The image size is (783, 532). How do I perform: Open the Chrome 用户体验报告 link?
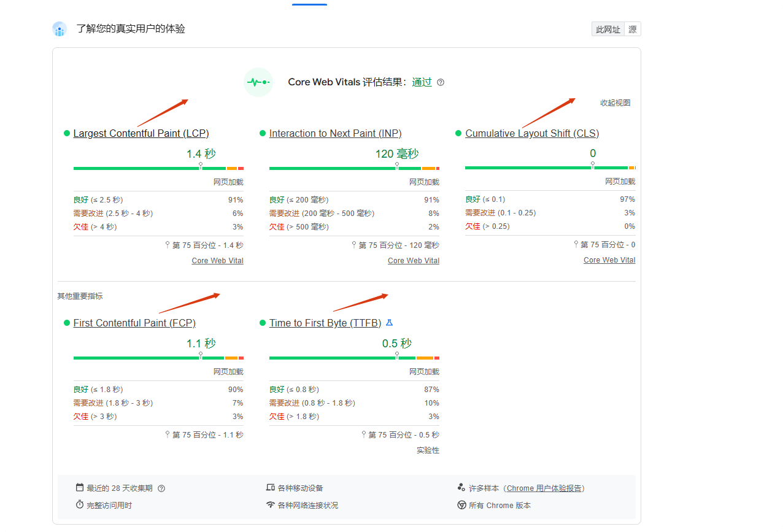point(545,488)
